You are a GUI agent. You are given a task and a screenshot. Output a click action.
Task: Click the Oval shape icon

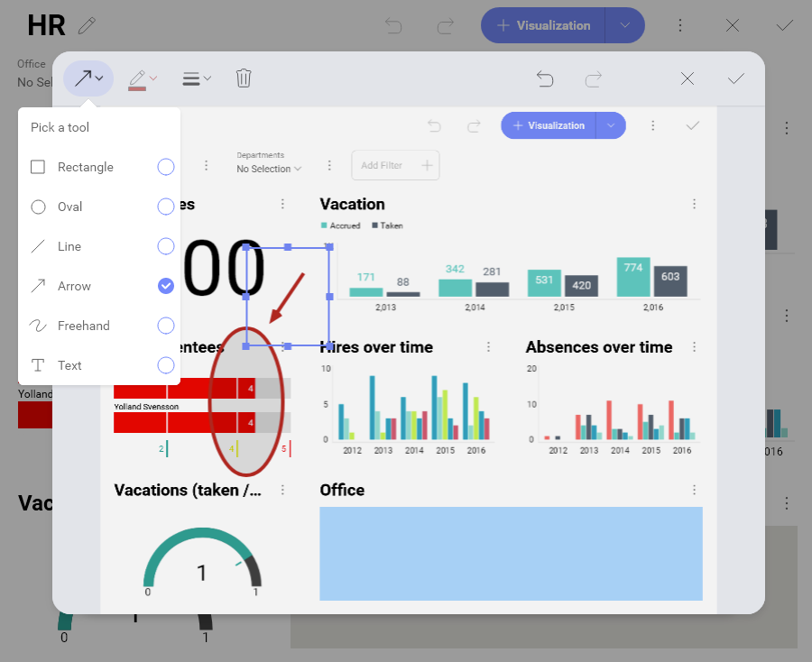(x=38, y=207)
